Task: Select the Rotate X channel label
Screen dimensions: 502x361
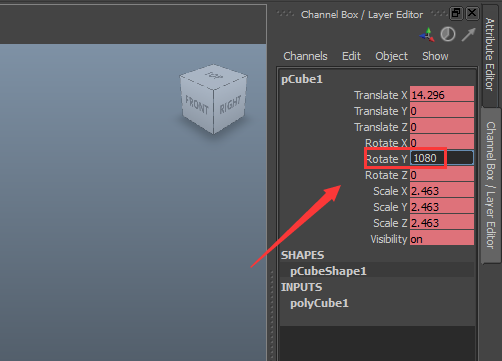Action: point(386,143)
